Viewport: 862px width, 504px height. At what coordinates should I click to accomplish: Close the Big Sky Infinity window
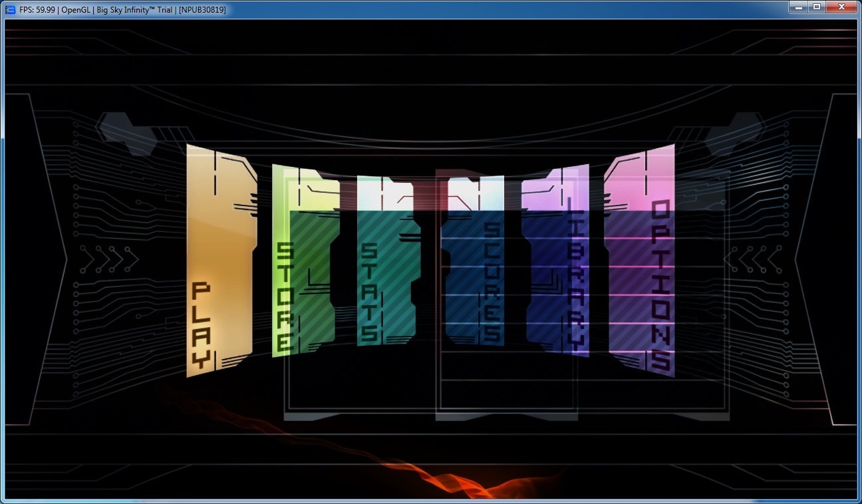(x=841, y=7)
